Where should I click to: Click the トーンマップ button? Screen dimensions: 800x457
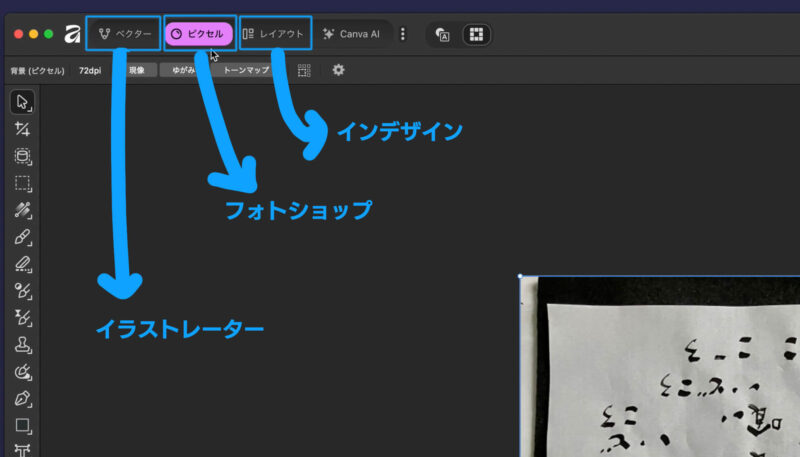point(246,70)
